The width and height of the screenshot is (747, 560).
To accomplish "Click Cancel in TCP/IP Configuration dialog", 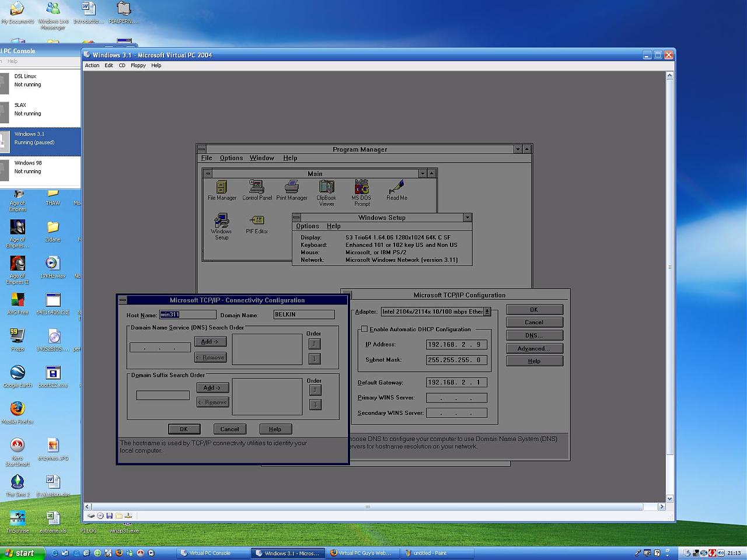I will tap(534, 323).
